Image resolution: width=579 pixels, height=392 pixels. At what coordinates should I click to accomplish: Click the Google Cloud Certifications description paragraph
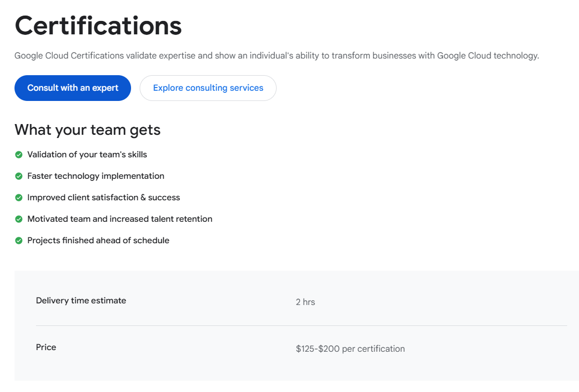277,55
